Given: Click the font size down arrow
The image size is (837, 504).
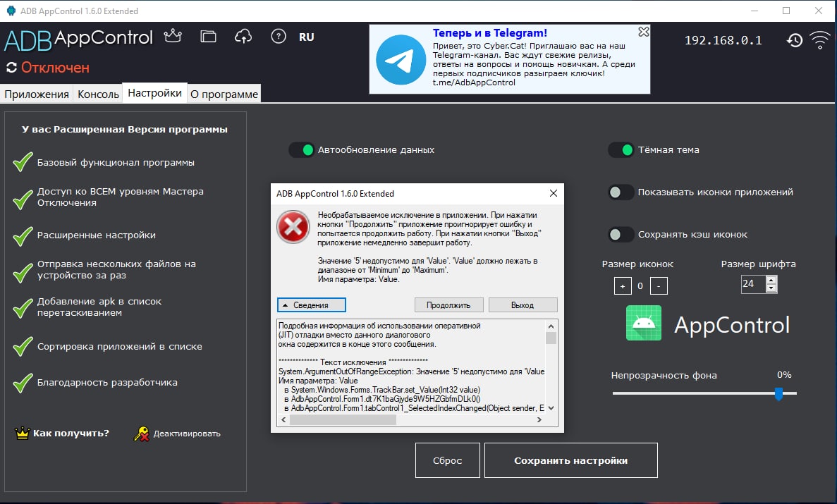Looking at the screenshot, I should [x=771, y=288].
